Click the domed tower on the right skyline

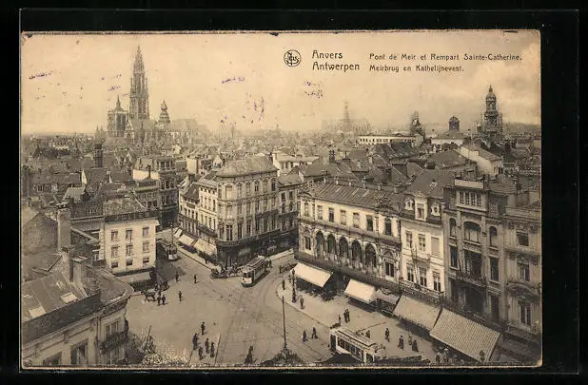click(x=491, y=110)
